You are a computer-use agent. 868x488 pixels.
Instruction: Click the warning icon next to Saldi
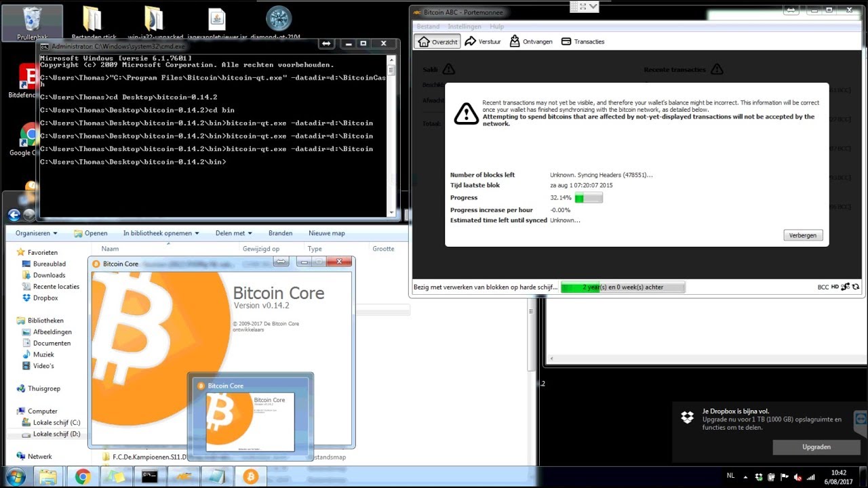[448, 69]
